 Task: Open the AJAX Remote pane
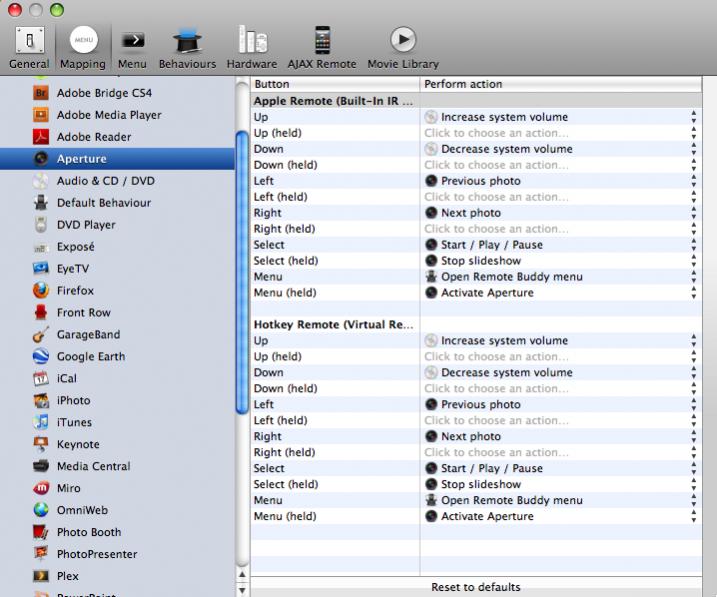[x=322, y=48]
